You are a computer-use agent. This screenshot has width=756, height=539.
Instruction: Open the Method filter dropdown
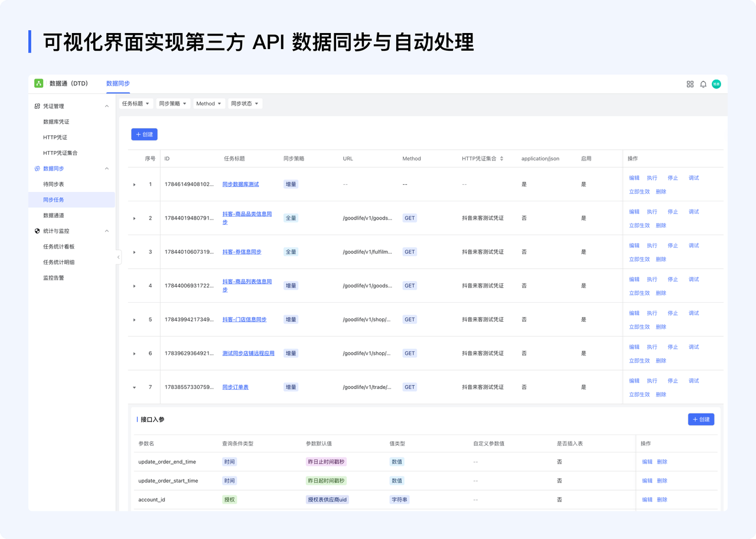209,103
